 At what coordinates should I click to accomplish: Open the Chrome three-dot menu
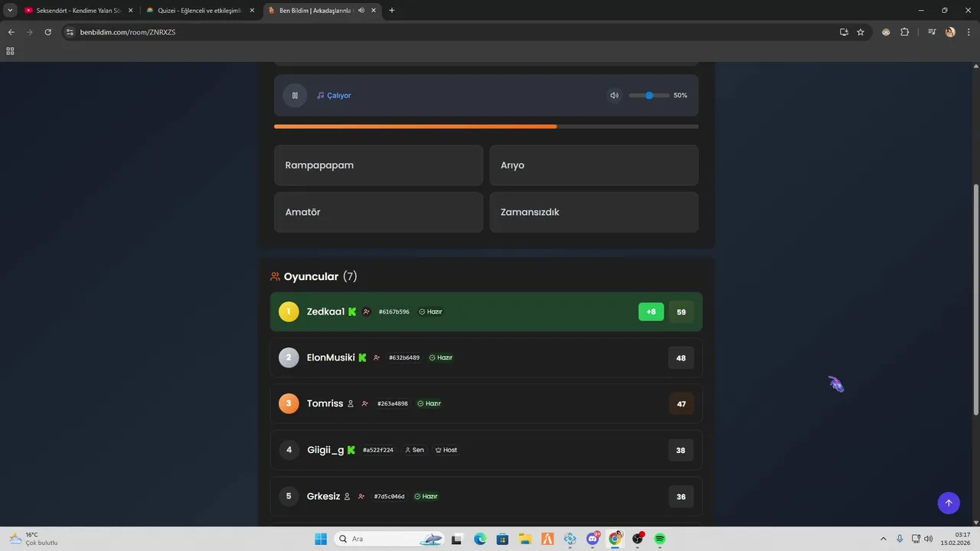pyautogui.click(x=968, y=32)
